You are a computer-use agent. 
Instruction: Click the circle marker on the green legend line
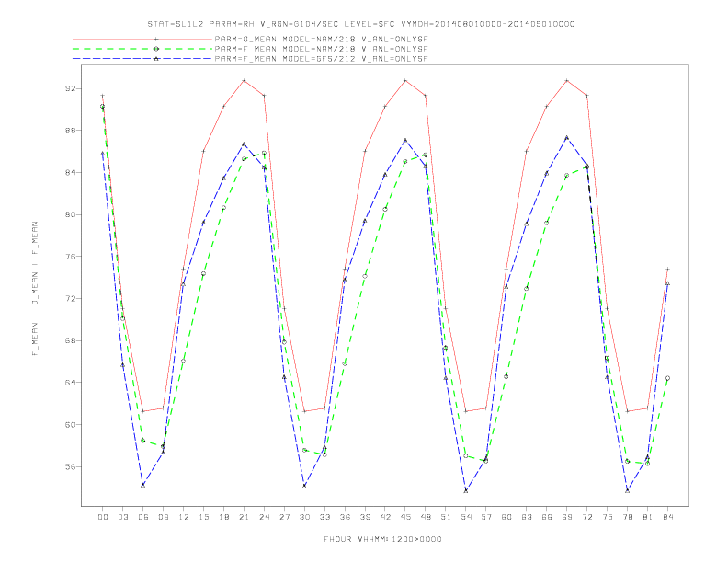pyautogui.click(x=156, y=49)
